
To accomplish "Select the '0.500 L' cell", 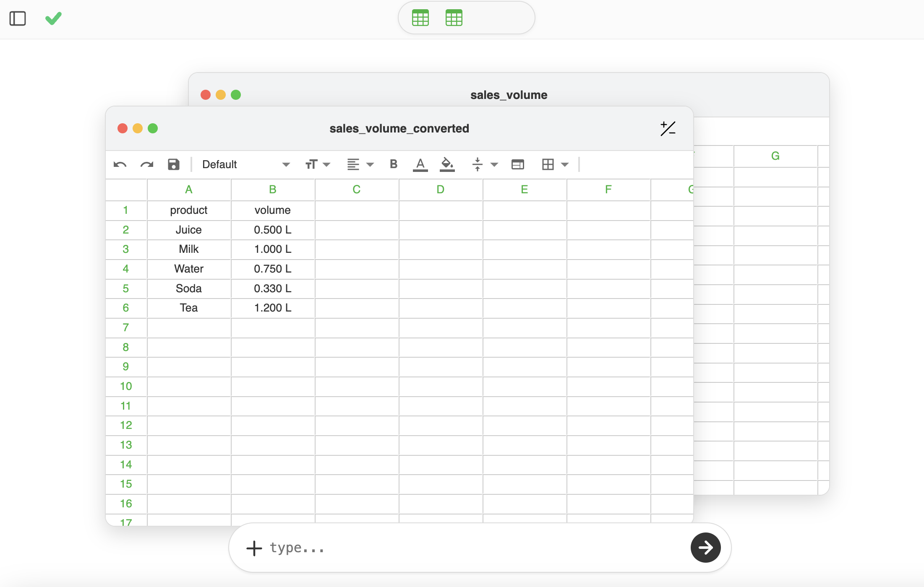I will (273, 230).
